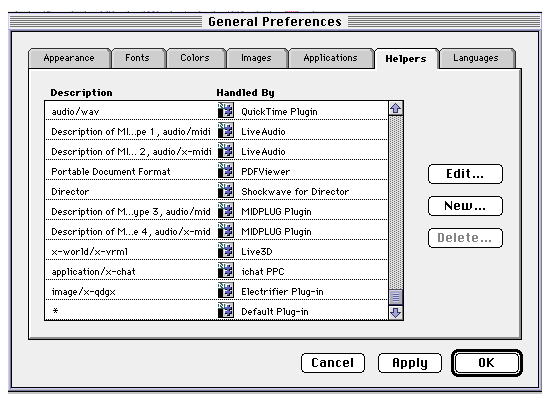
Task: Click the Edit... button
Action: [465, 174]
